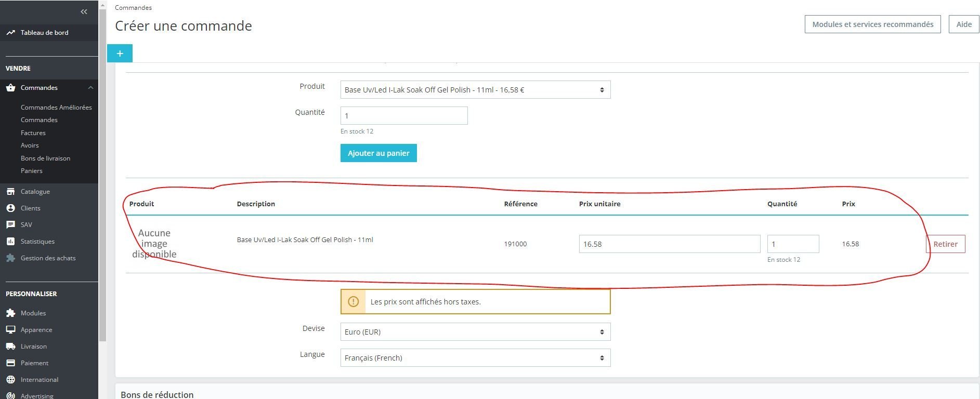This screenshot has width=980, height=399.
Task: Open the Devise currency dropdown
Action: point(475,332)
